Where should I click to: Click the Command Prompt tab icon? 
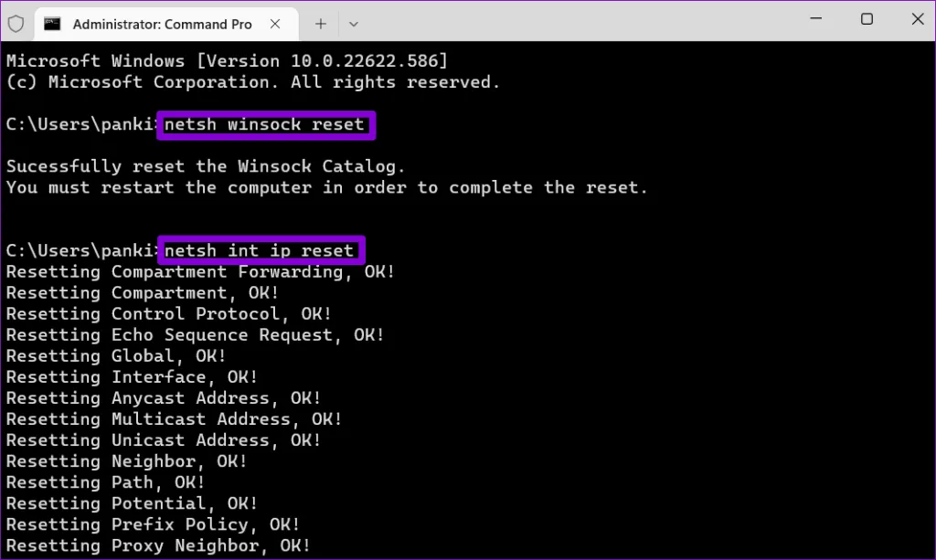click(54, 24)
